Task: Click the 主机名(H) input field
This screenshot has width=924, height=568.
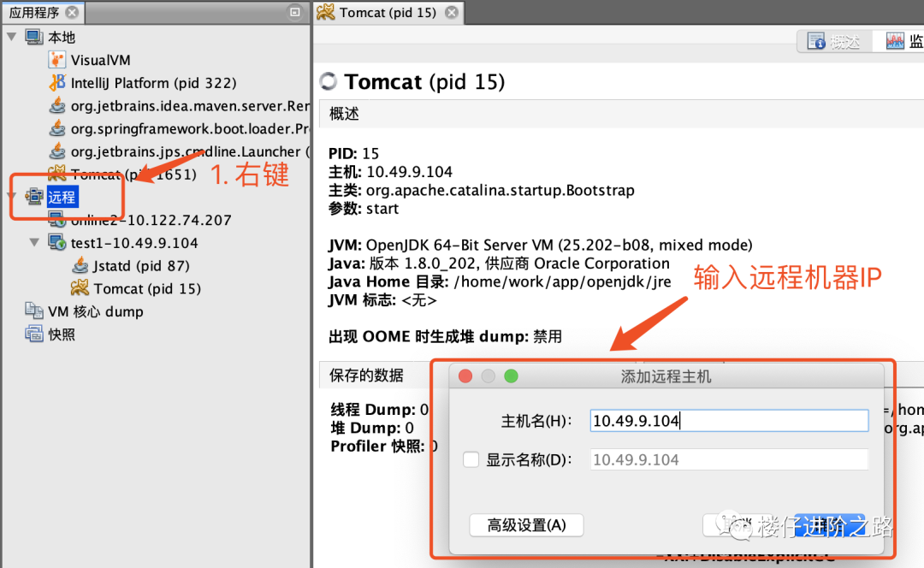Action: 729,421
